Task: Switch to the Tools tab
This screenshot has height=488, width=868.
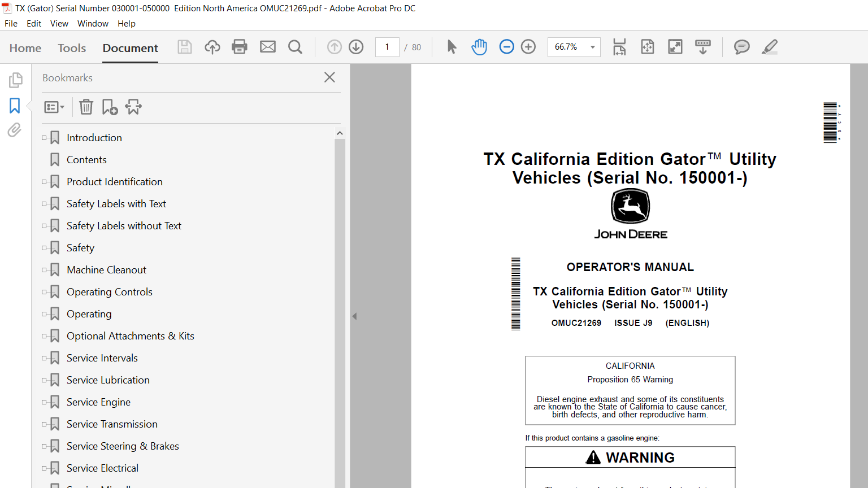Action: pos(72,48)
